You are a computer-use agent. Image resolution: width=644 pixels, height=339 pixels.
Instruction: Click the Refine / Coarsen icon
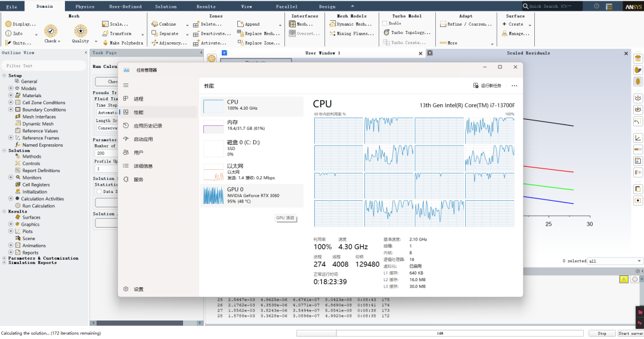pos(442,24)
